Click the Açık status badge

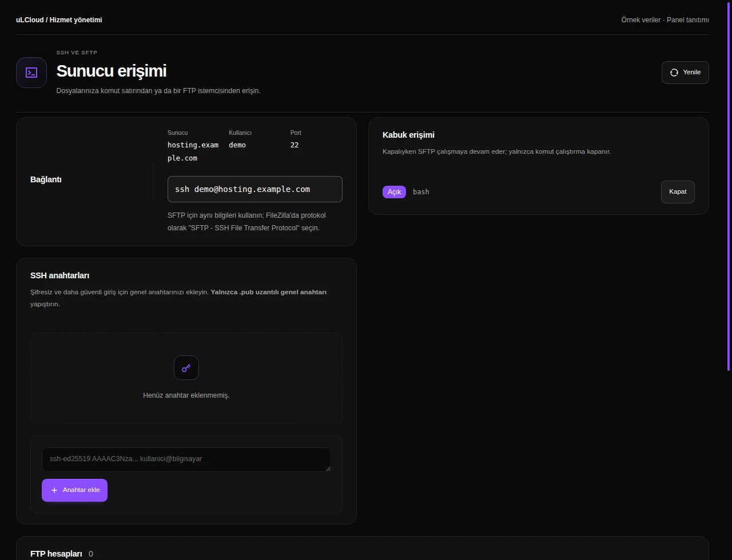pos(394,192)
